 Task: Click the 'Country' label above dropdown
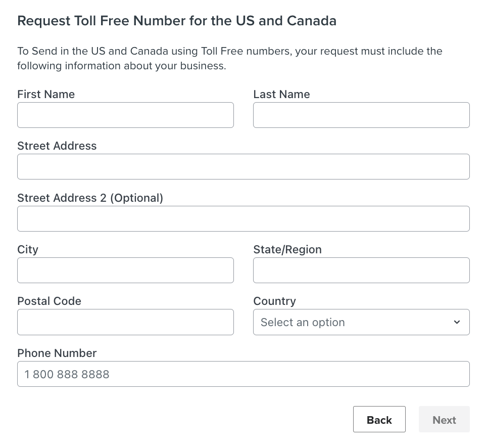point(274,301)
